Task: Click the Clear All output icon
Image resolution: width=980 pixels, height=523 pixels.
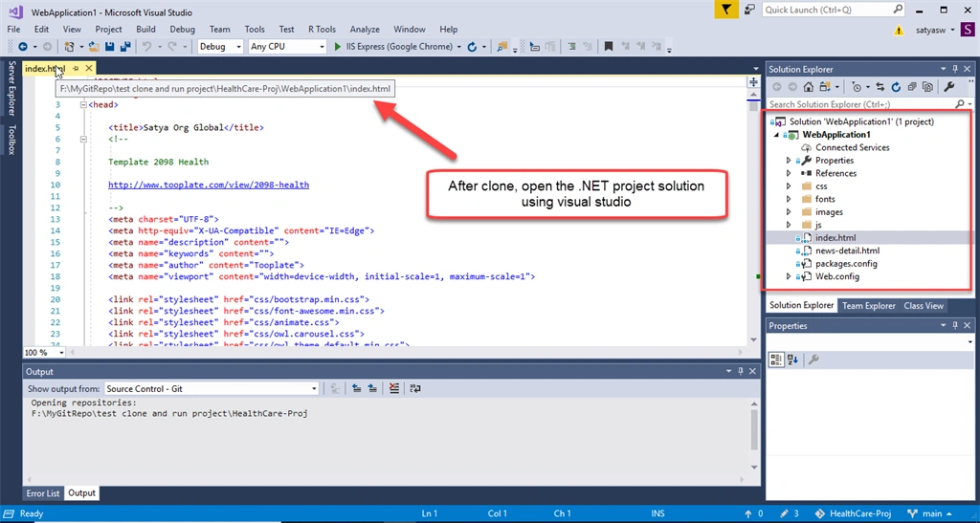Action: click(393, 388)
